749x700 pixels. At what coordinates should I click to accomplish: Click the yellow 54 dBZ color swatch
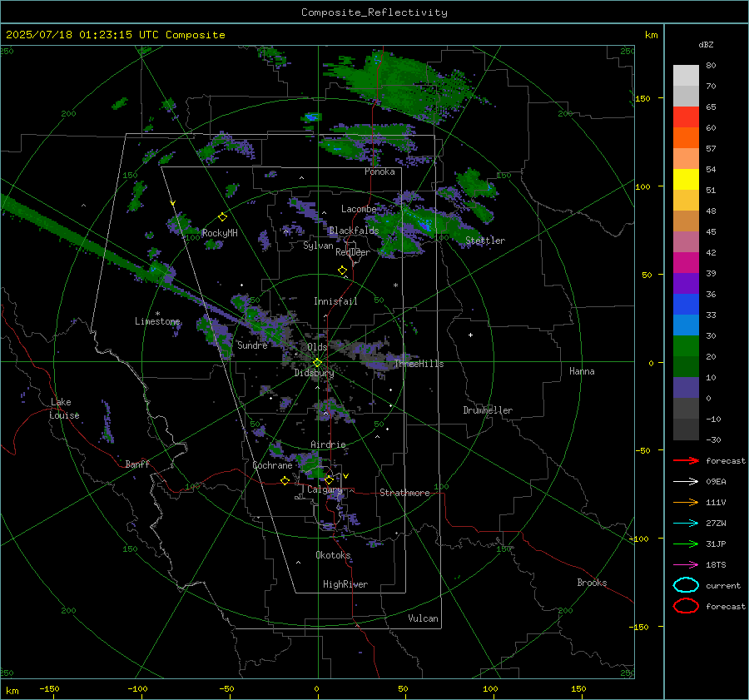(x=686, y=180)
